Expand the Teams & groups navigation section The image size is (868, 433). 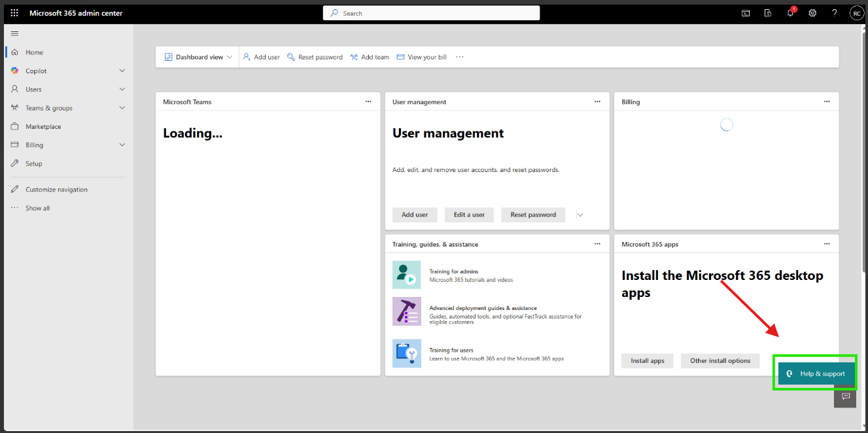(122, 108)
